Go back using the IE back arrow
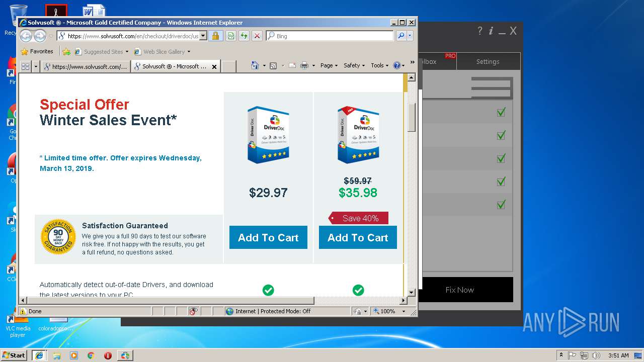 pos(26,36)
